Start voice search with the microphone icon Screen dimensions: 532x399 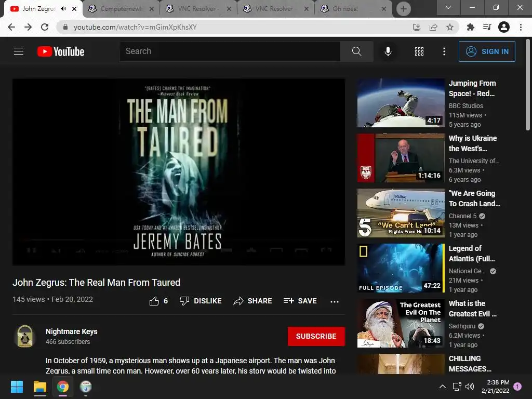[388, 51]
